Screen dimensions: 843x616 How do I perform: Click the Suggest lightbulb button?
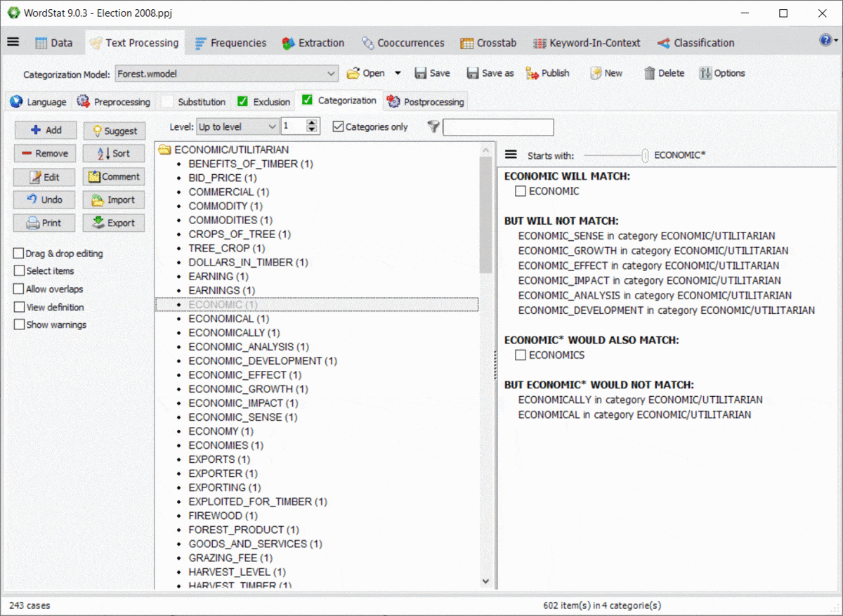point(115,131)
